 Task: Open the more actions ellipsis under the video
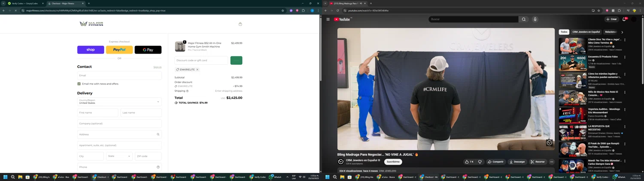click(x=552, y=162)
